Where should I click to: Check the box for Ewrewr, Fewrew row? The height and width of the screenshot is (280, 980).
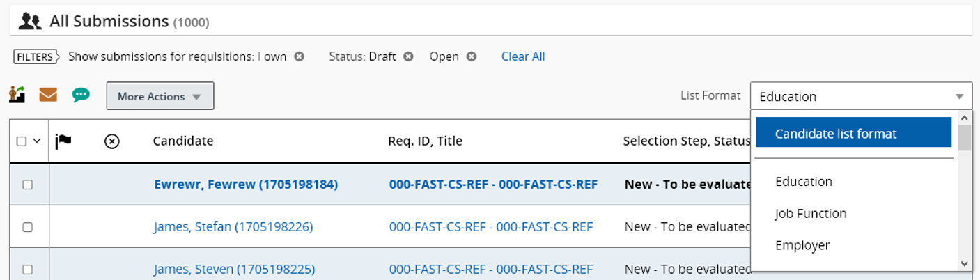[x=28, y=185]
